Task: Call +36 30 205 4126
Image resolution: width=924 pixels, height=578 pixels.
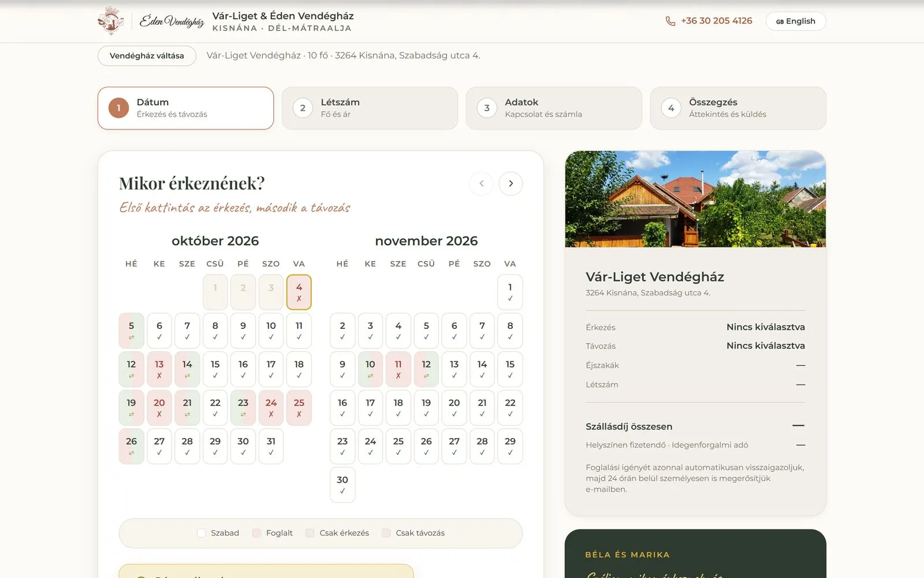Action: click(x=716, y=21)
